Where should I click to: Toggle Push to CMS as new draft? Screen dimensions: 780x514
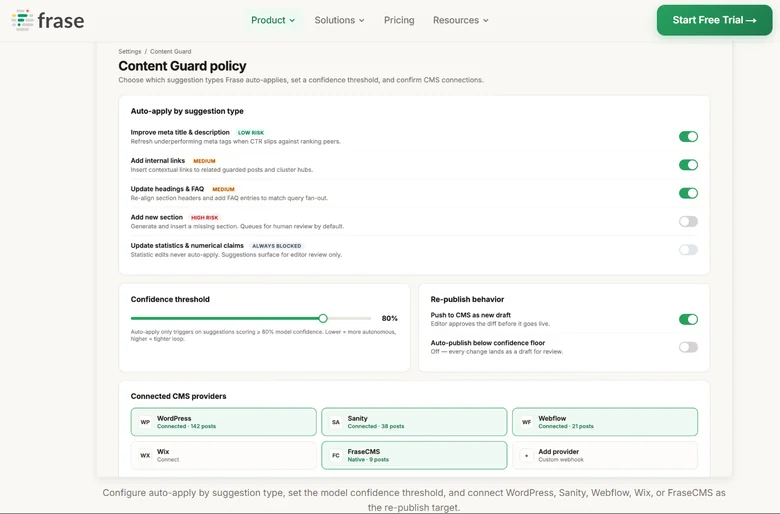point(688,319)
